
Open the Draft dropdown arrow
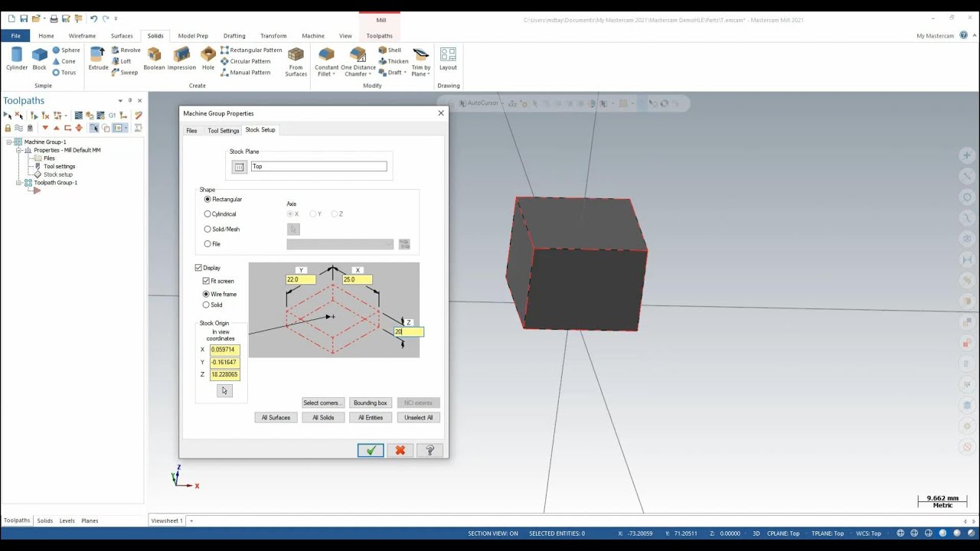[406, 73]
